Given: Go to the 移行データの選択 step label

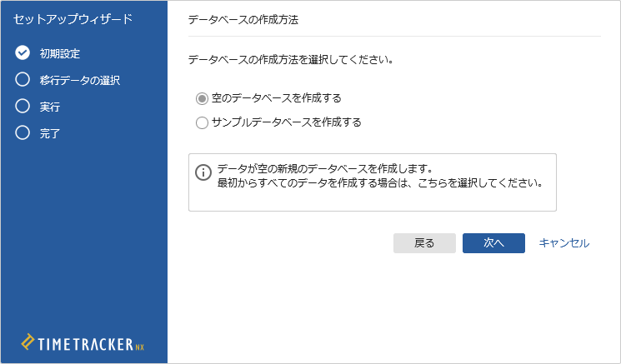Looking at the screenshot, I should [80, 80].
